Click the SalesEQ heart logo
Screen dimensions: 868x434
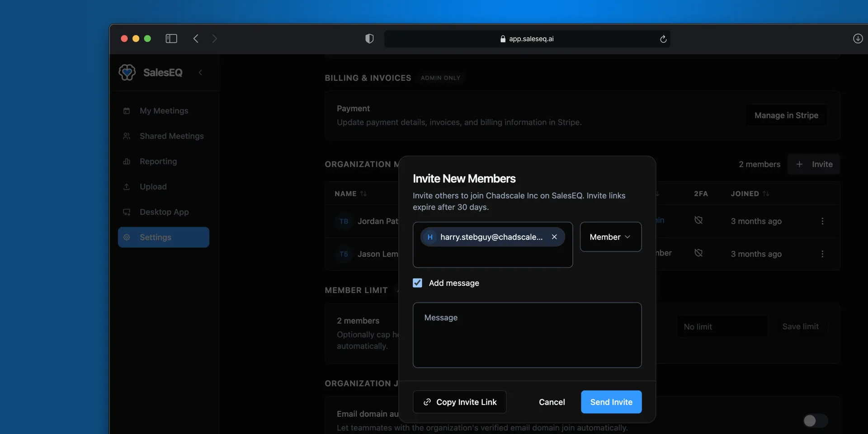(127, 72)
